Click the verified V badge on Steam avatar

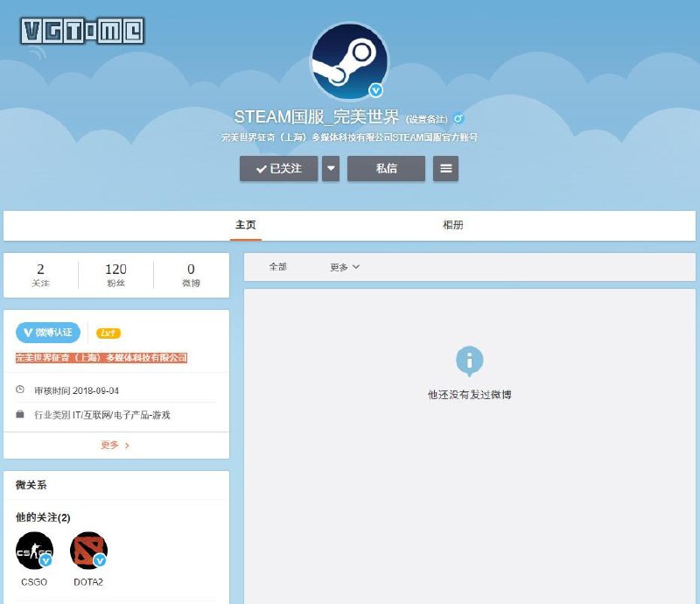coord(376,90)
